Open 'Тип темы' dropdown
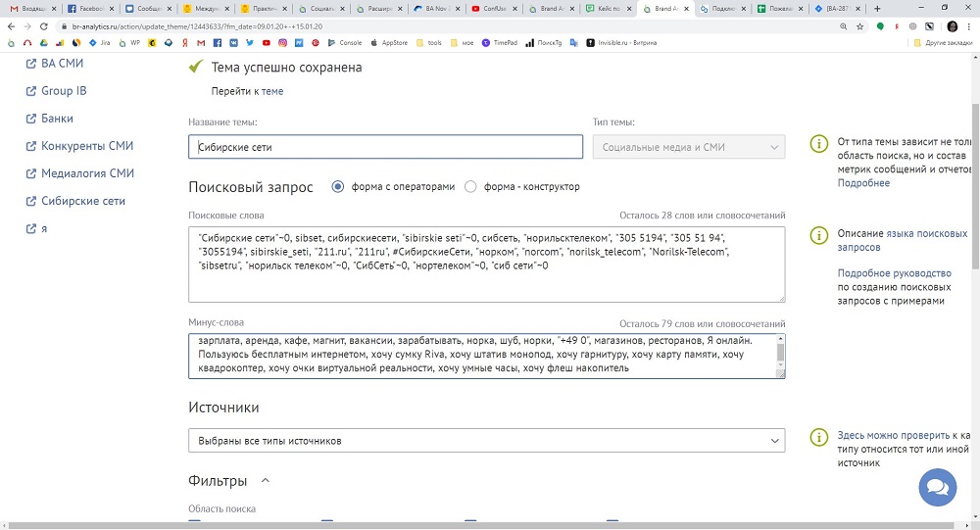This screenshot has width=980, height=530. [689, 147]
